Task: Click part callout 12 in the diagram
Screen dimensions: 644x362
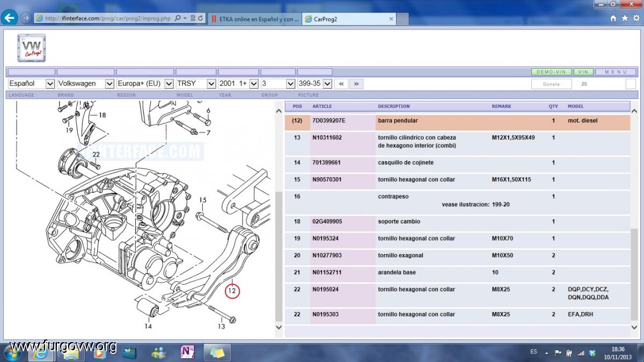Action: click(x=232, y=291)
